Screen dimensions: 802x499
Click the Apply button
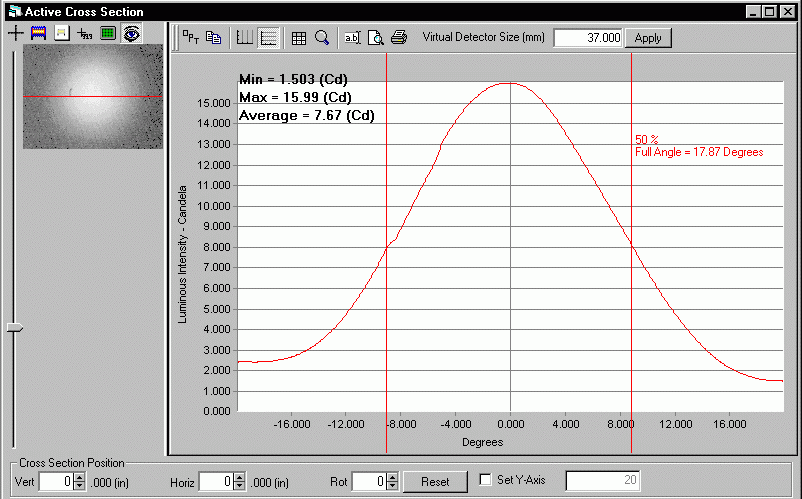point(648,38)
